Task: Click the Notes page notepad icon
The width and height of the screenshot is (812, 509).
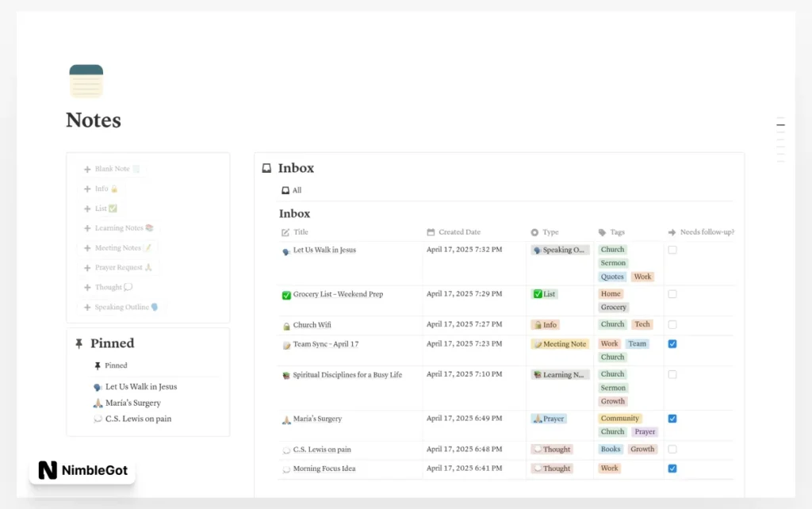Action: 86,81
